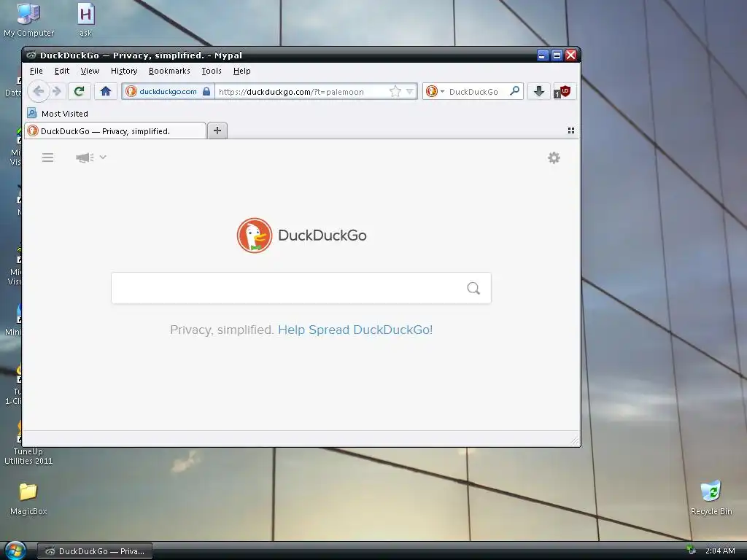The height and width of the screenshot is (560, 747).
Task: Expand the chevron beside the megaphone
Action: coord(103,157)
